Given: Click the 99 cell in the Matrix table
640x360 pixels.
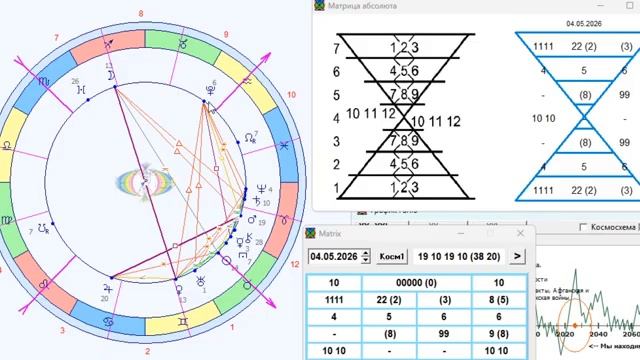Looking at the screenshot, I should tap(444, 334).
